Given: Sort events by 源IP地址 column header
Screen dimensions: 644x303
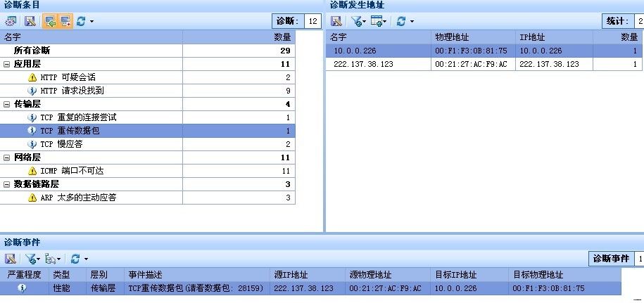Looking at the screenshot, I should tap(308, 275).
